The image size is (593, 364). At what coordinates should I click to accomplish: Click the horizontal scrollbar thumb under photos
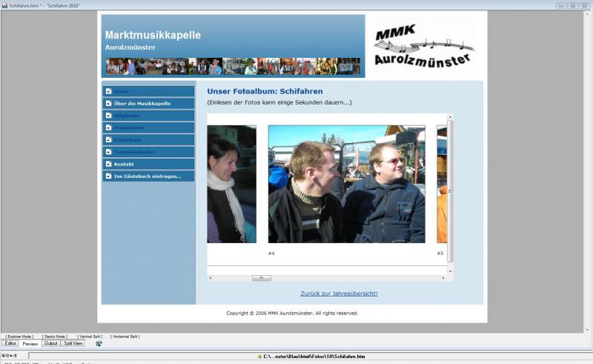coord(261,278)
